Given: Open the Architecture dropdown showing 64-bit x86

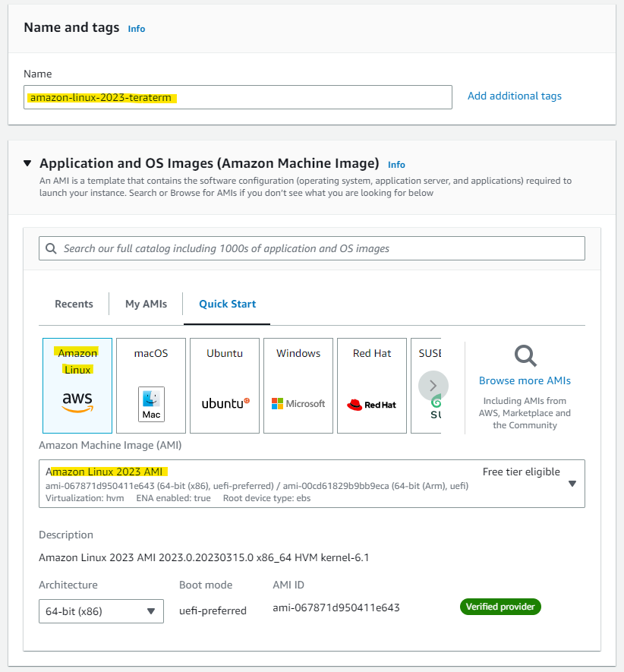Looking at the screenshot, I should [x=101, y=610].
